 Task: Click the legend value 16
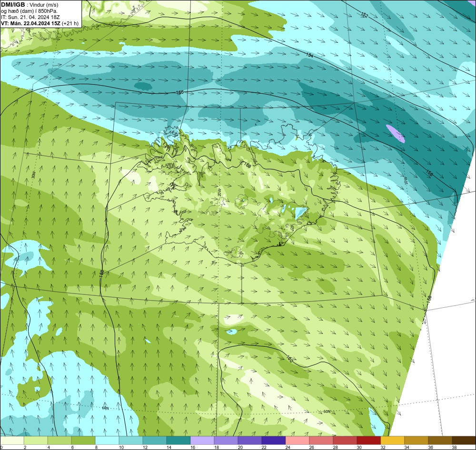coord(193,447)
